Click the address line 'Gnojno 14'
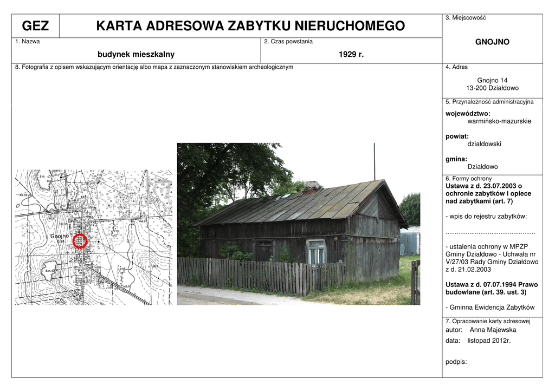 (x=492, y=80)
